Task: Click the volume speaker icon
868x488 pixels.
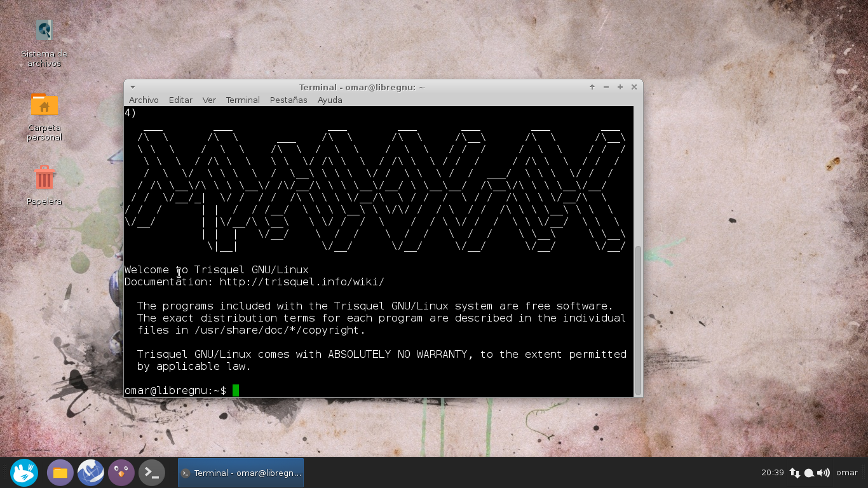Action: pyautogui.click(x=824, y=473)
